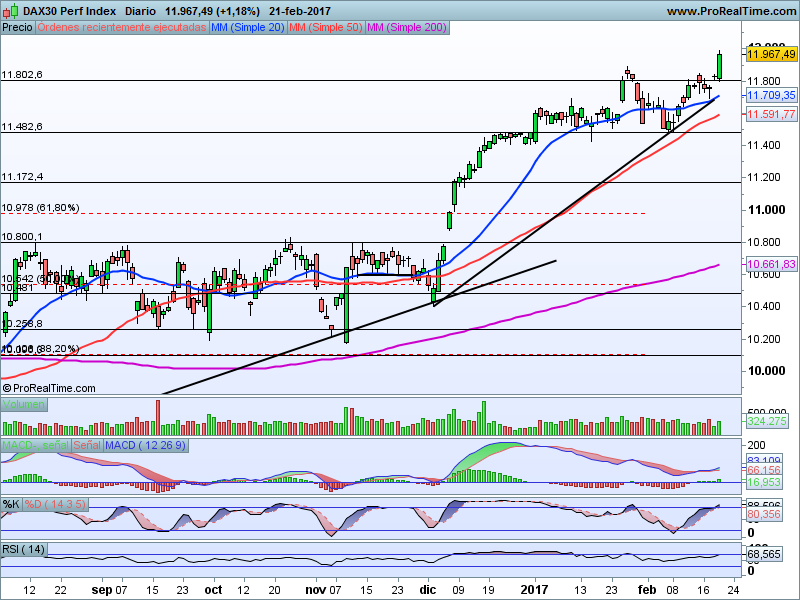Click the nov month on date axis
This screenshot has height=600, width=800.
click(x=316, y=590)
